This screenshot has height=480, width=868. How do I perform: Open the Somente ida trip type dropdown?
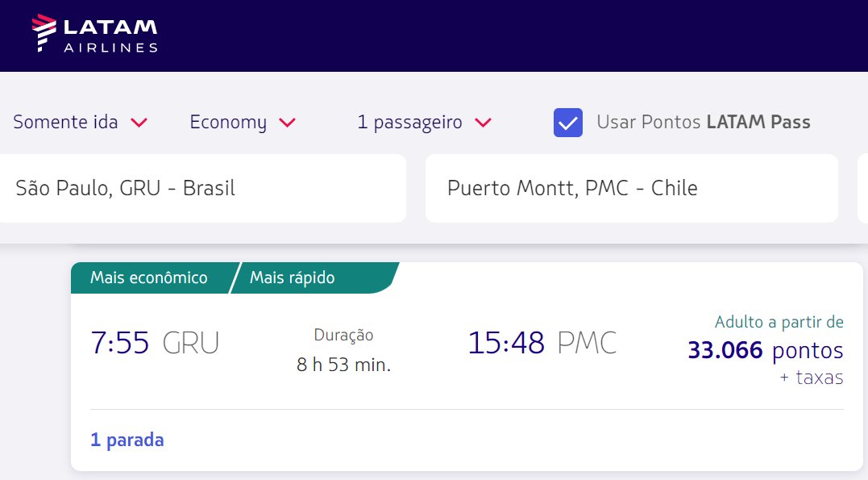[x=81, y=122]
